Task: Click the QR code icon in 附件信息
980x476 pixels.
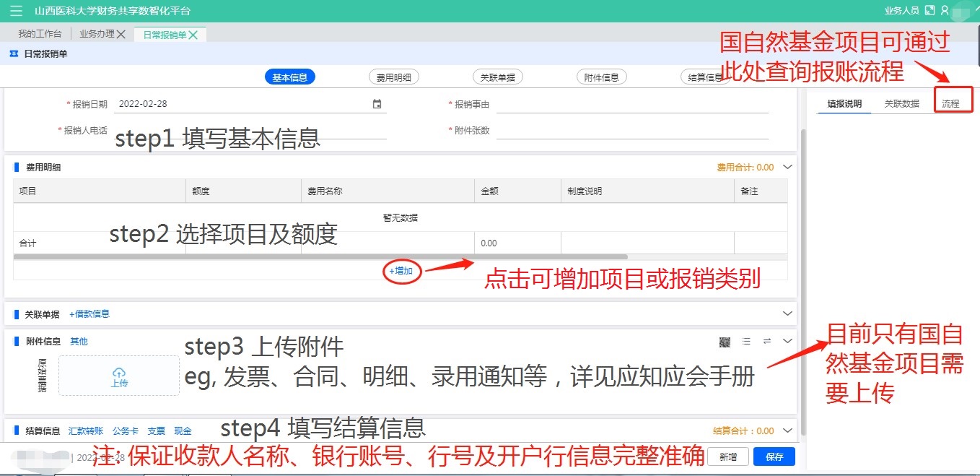Action: point(725,342)
